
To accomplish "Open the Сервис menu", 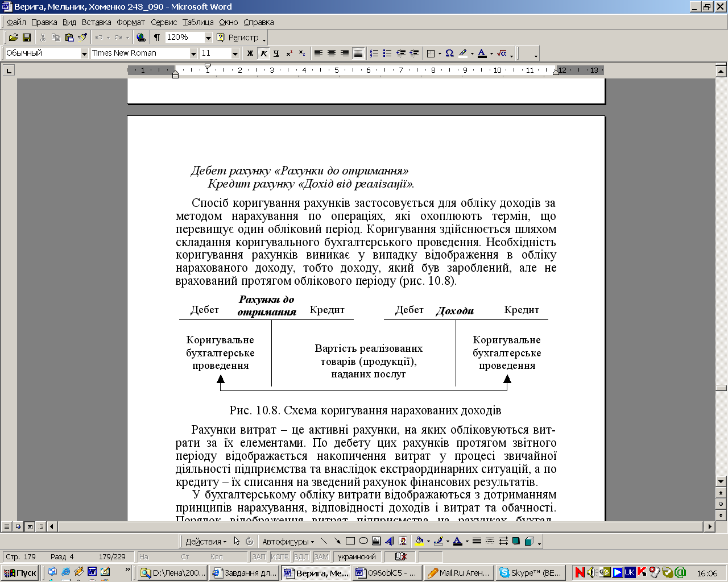I will (x=164, y=22).
